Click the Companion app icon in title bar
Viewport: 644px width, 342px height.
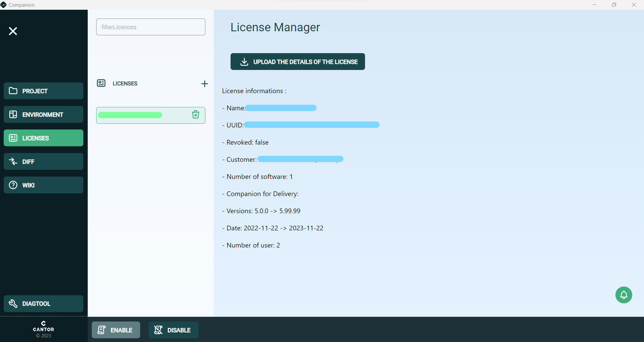3,5
